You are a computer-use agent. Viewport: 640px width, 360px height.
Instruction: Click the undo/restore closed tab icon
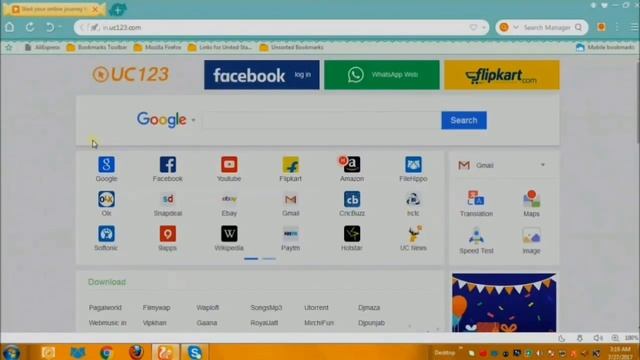(x=50, y=27)
